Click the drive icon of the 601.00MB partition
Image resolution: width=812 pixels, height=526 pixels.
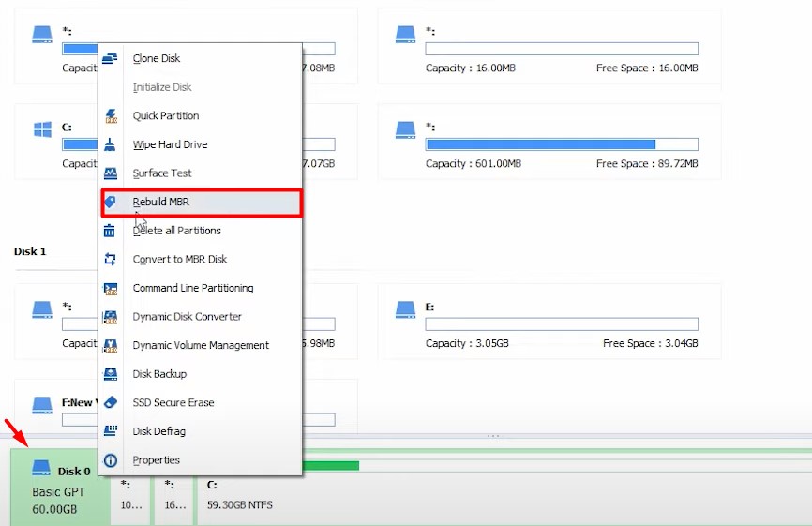coord(405,130)
